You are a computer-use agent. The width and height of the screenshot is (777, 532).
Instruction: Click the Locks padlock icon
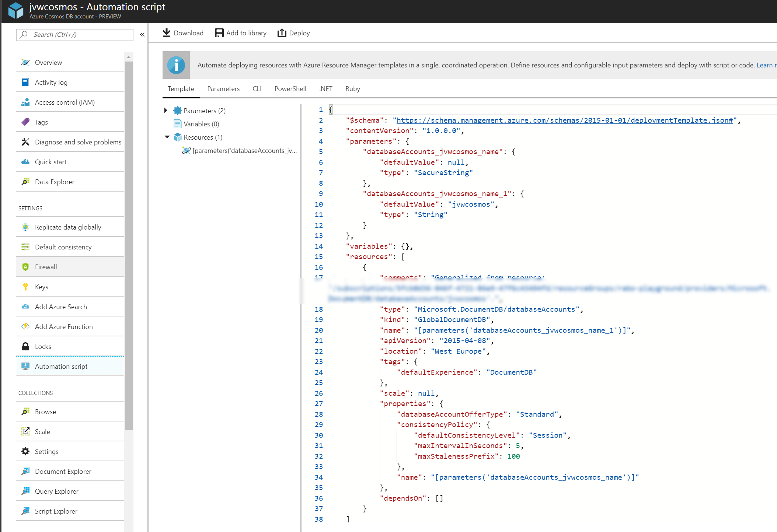25,346
